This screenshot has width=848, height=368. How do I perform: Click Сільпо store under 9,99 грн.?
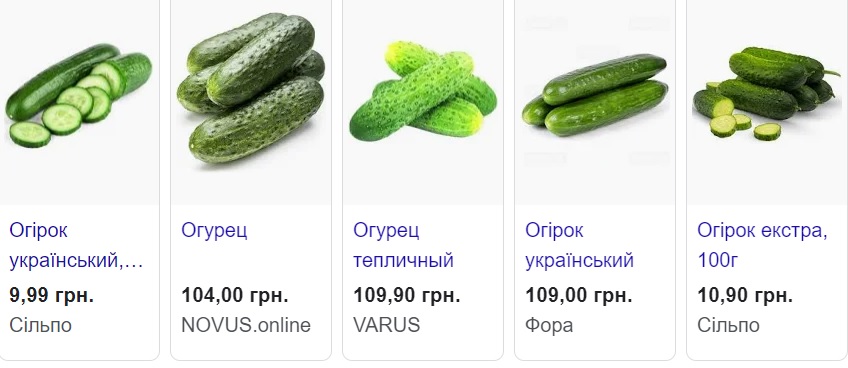point(41,325)
